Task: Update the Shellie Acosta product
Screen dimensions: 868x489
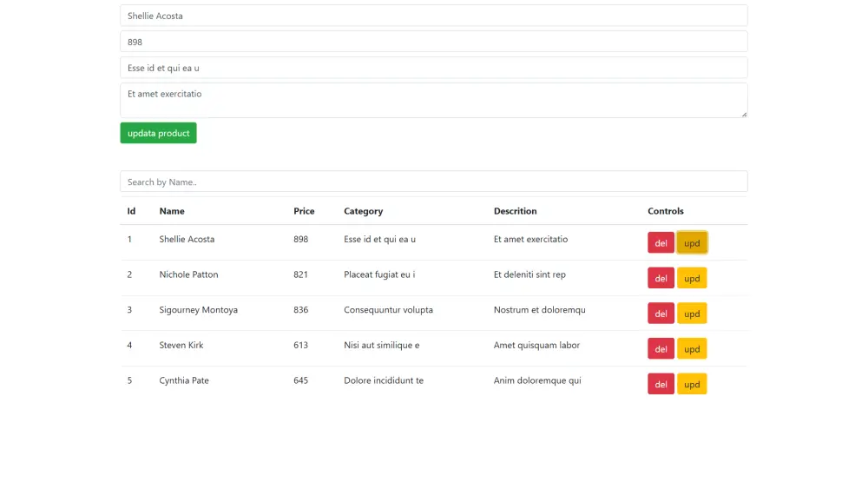Action: (692, 242)
